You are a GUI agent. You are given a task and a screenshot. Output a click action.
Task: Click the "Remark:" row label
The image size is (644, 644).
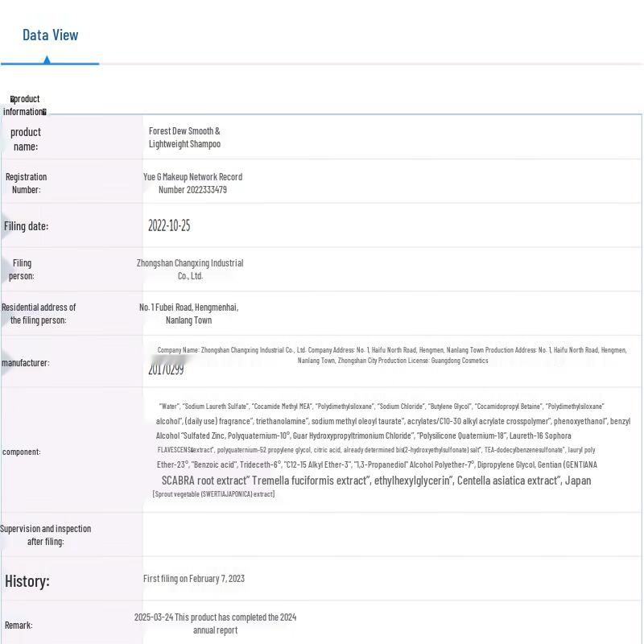coord(19,625)
